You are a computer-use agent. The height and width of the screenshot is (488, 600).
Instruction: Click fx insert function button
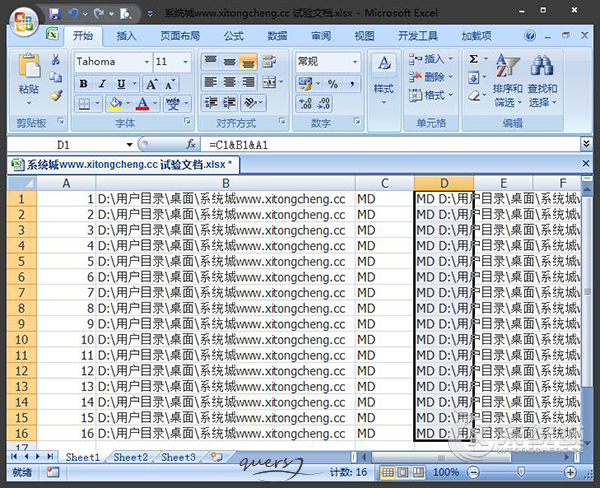click(x=191, y=144)
